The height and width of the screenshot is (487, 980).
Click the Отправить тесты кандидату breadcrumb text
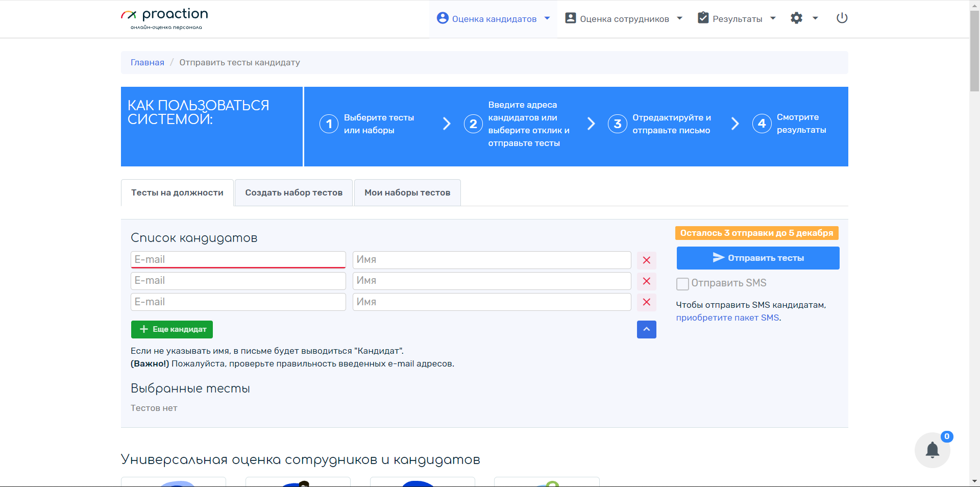click(239, 62)
